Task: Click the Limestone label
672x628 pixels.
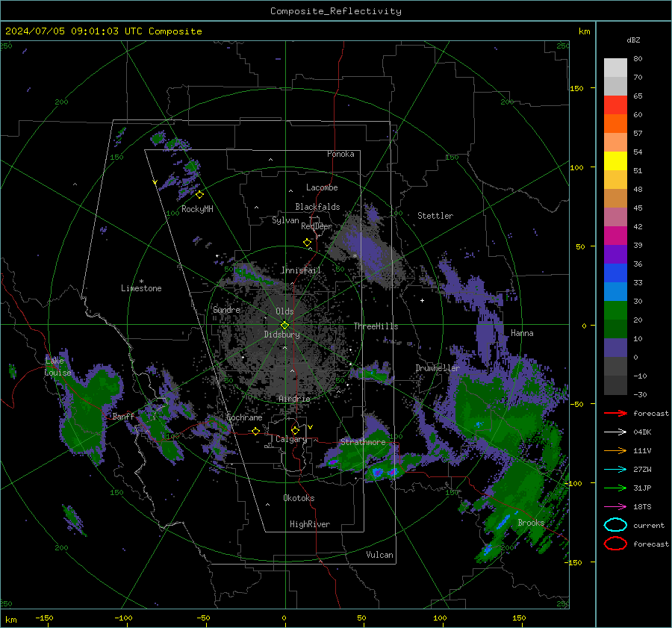Action: (141, 288)
